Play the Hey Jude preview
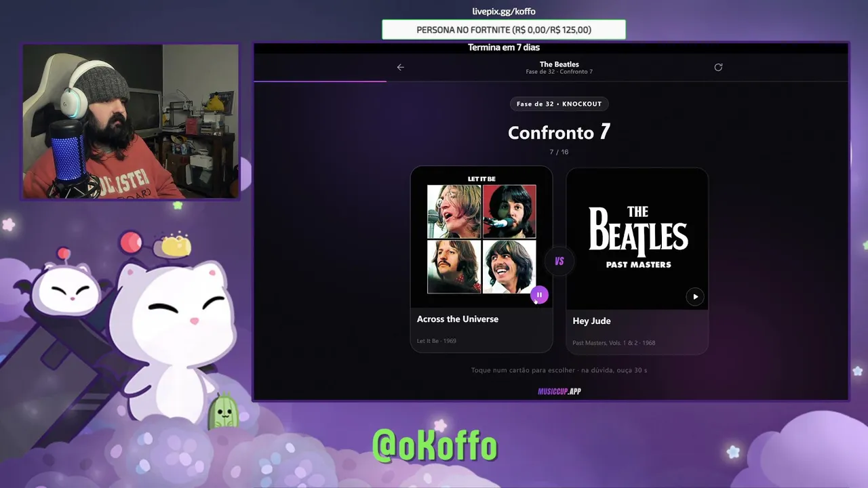 pos(695,296)
